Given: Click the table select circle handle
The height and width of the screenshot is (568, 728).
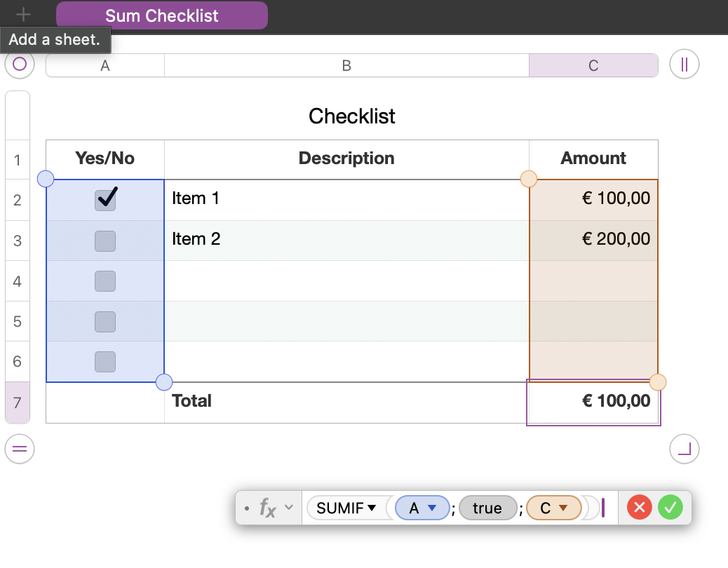Looking at the screenshot, I should [x=20, y=65].
